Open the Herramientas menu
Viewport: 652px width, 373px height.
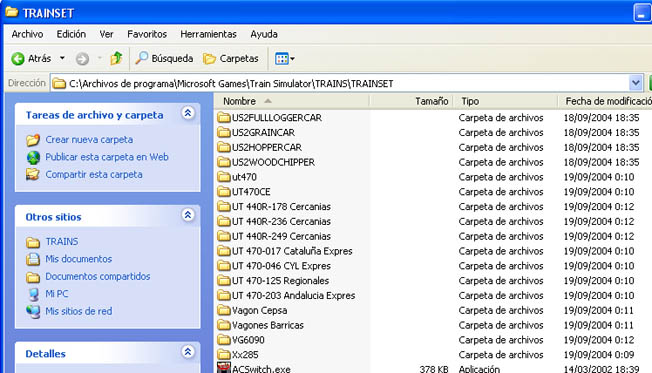208,34
